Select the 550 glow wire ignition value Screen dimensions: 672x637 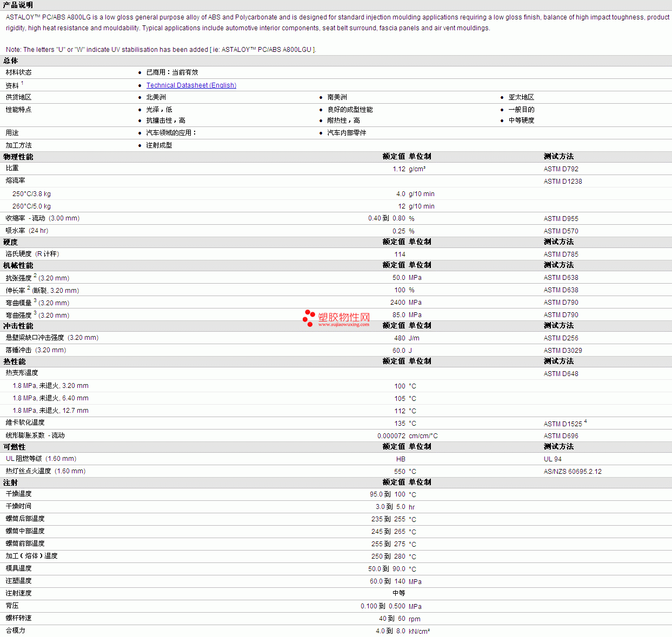click(x=400, y=472)
